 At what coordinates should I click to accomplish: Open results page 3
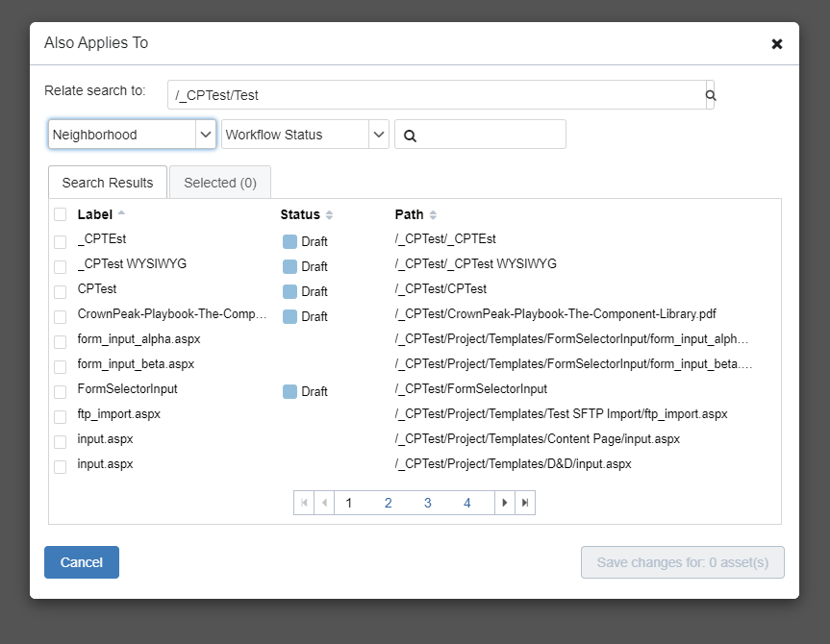(428, 503)
